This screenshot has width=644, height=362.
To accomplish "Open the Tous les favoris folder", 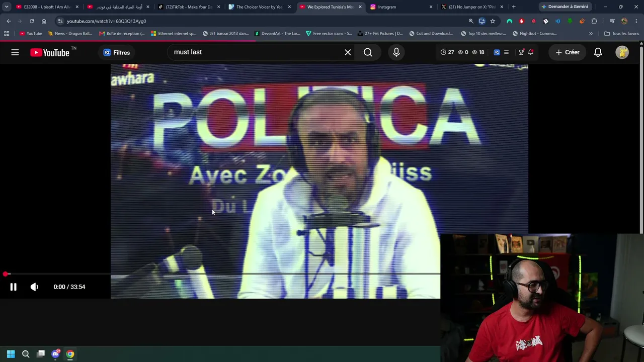I will [x=622, y=34].
